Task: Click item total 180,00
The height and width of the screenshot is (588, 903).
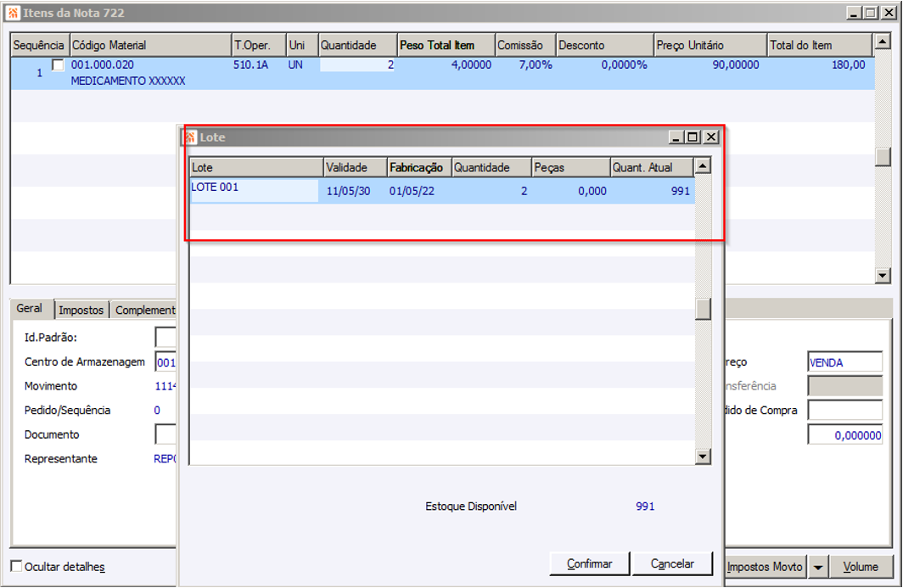Action: [849, 65]
